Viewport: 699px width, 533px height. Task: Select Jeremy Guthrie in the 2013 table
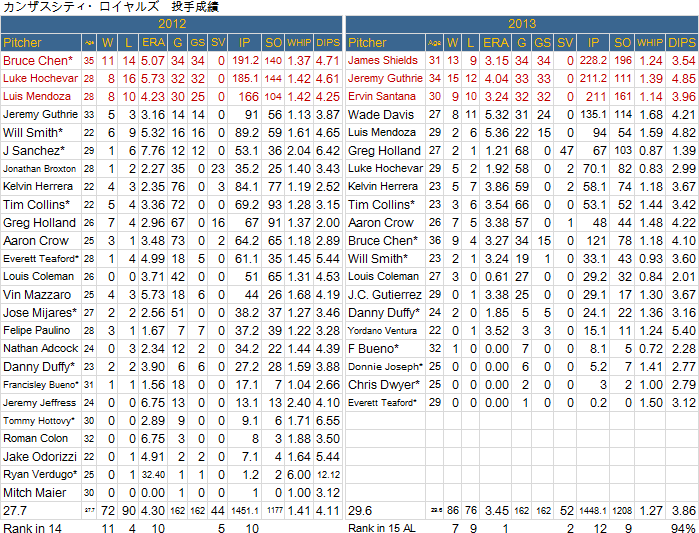coord(385,78)
